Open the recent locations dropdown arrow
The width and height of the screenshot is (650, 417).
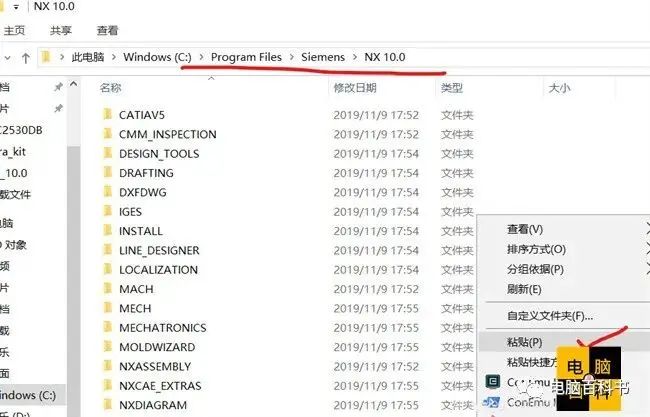click(7, 58)
